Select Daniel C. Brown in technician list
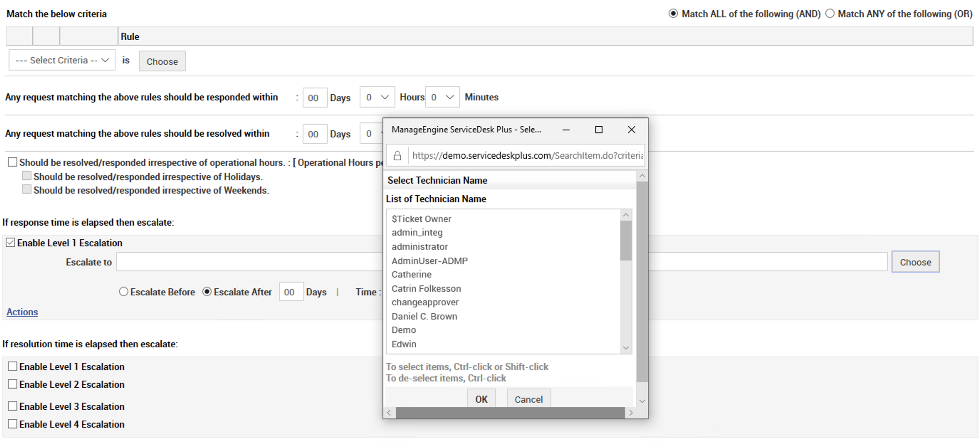980x447 pixels. tap(424, 316)
